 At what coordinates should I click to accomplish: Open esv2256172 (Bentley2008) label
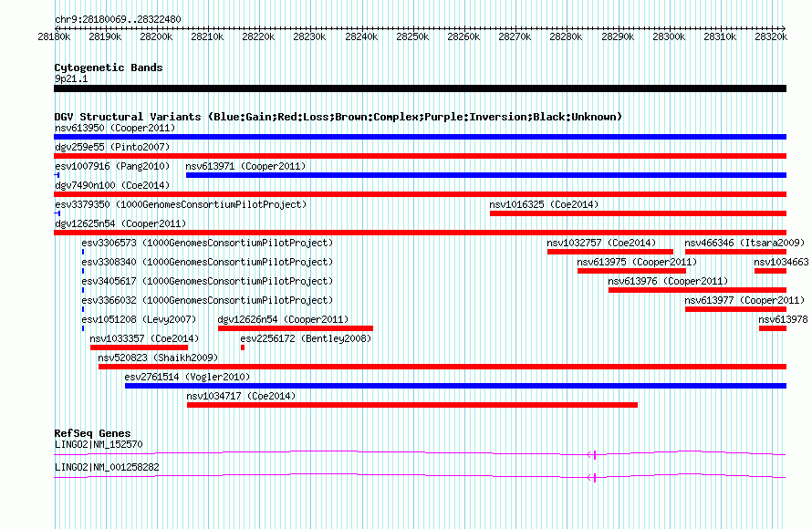click(306, 338)
